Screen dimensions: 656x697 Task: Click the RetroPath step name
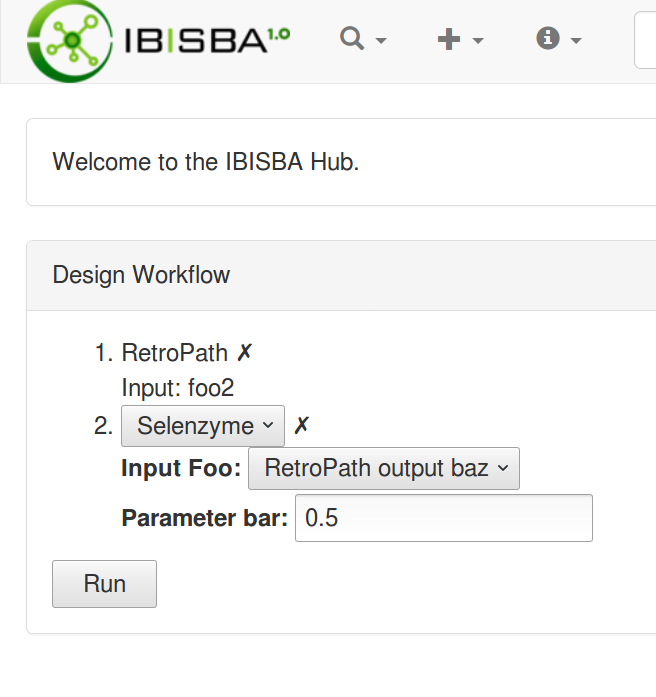pyautogui.click(x=175, y=353)
